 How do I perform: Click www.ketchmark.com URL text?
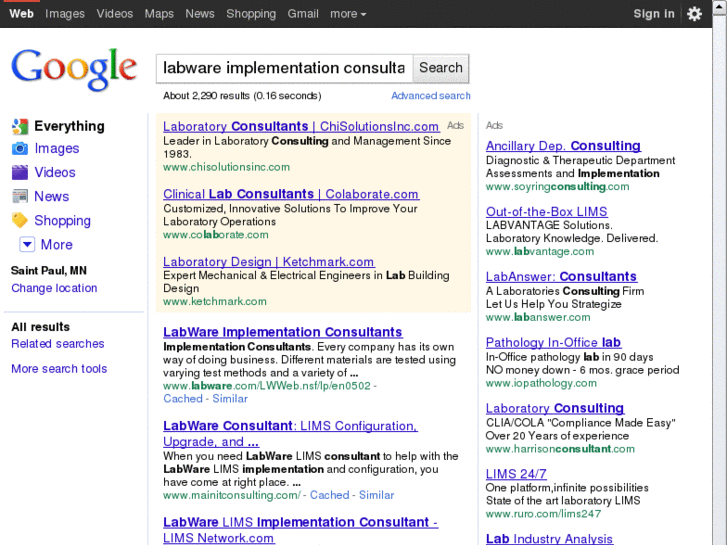click(x=215, y=301)
